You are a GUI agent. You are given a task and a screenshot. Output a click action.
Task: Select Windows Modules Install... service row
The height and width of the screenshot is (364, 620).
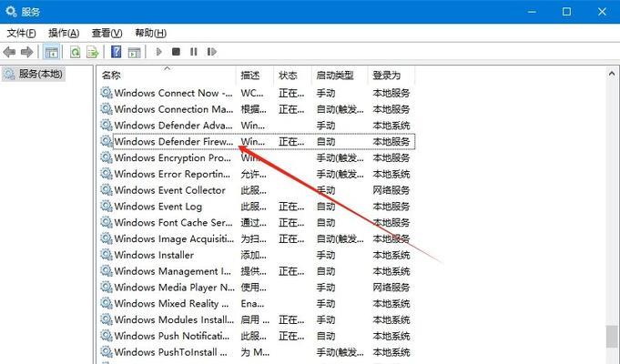pyautogui.click(x=257, y=320)
